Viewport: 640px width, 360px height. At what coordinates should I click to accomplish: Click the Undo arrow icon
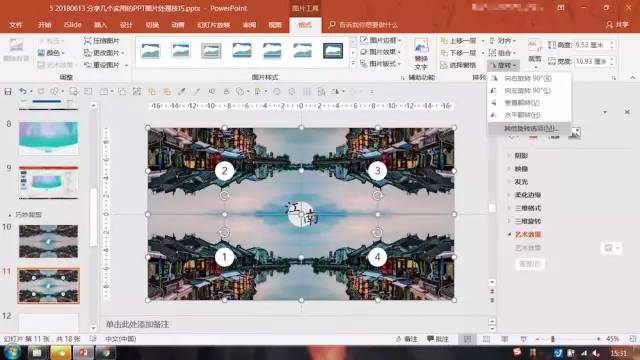click(x=23, y=91)
